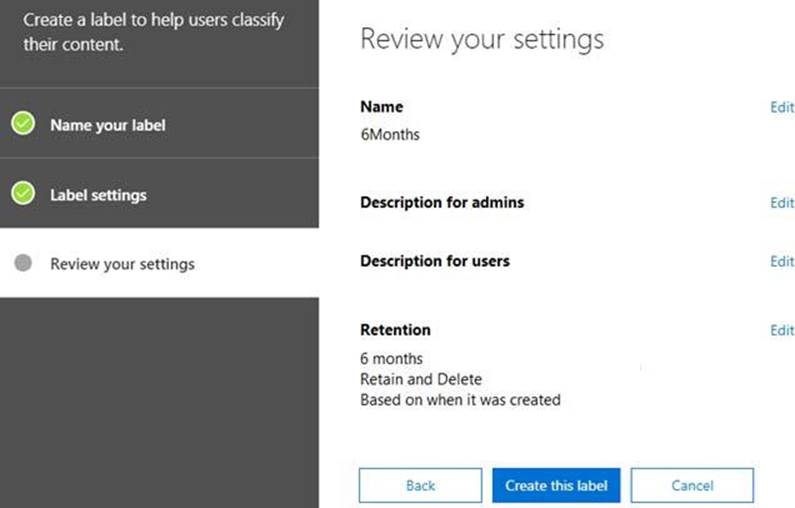Edit the Description for users
This screenshot has height=508, width=795.
[781, 261]
